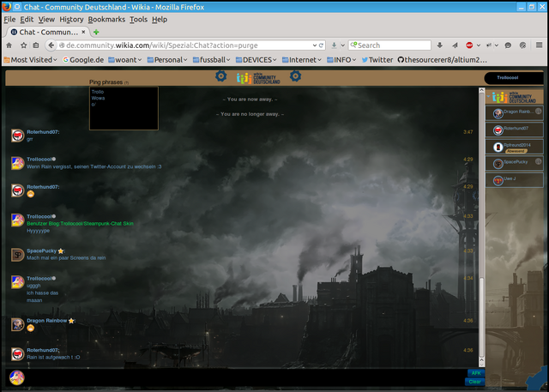Click the Trollocool user button in header

[513, 78]
